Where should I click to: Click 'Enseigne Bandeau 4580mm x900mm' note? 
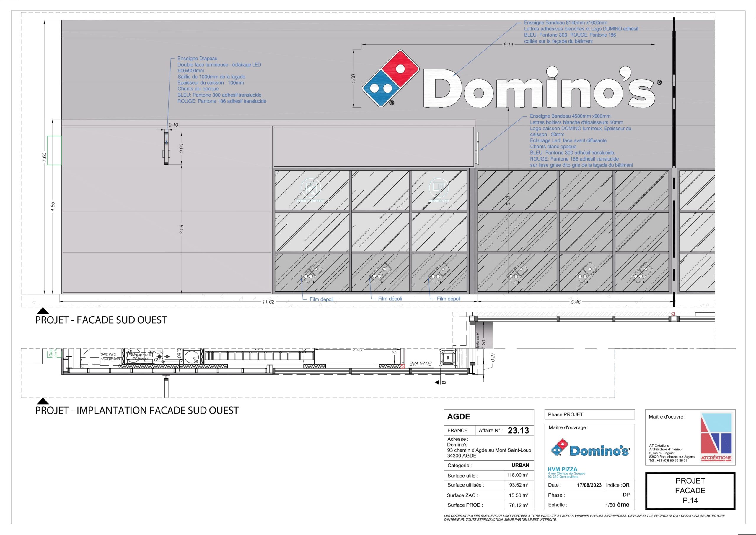click(x=570, y=116)
